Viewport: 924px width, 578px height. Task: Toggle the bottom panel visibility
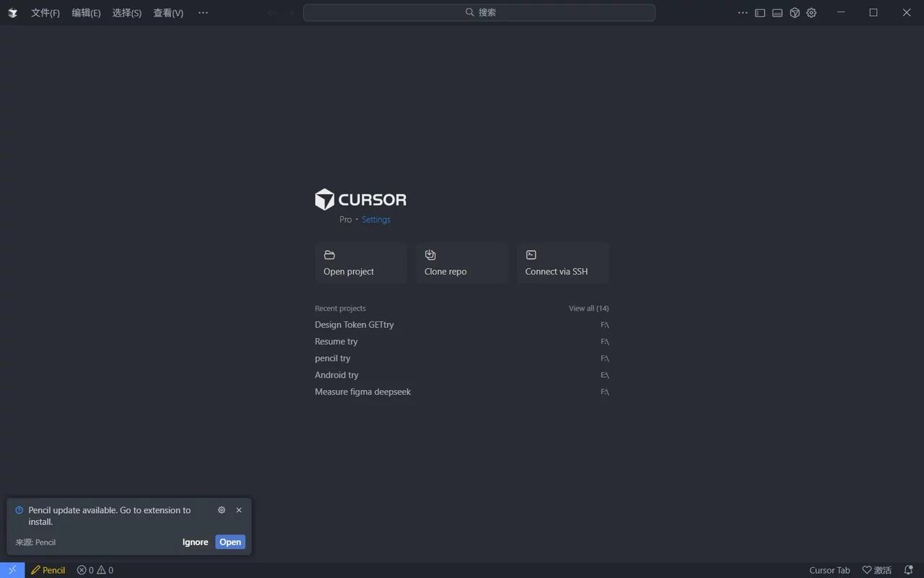click(777, 12)
